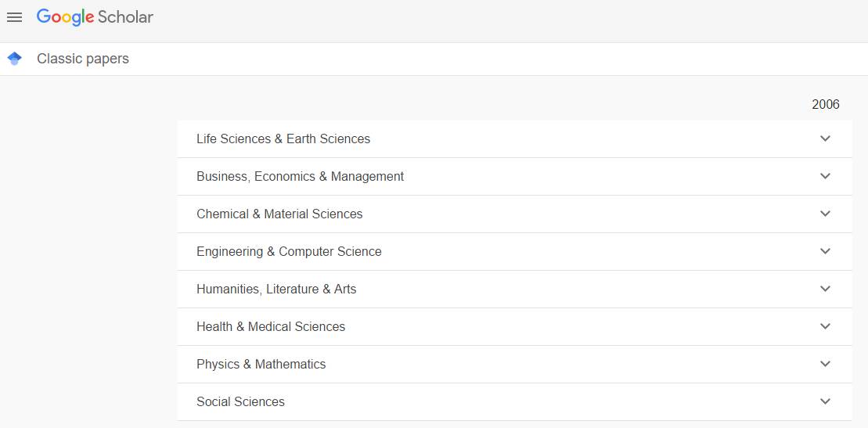Click the blue Scholar metrics icon
The height and width of the screenshot is (428, 868).
14,59
